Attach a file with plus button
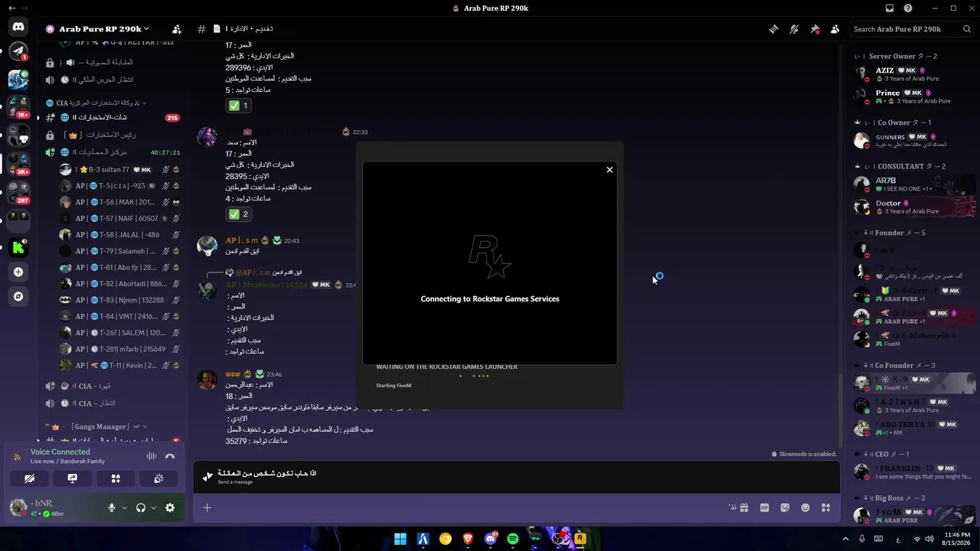Viewport: 980px width, 551px height. (207, 507)
